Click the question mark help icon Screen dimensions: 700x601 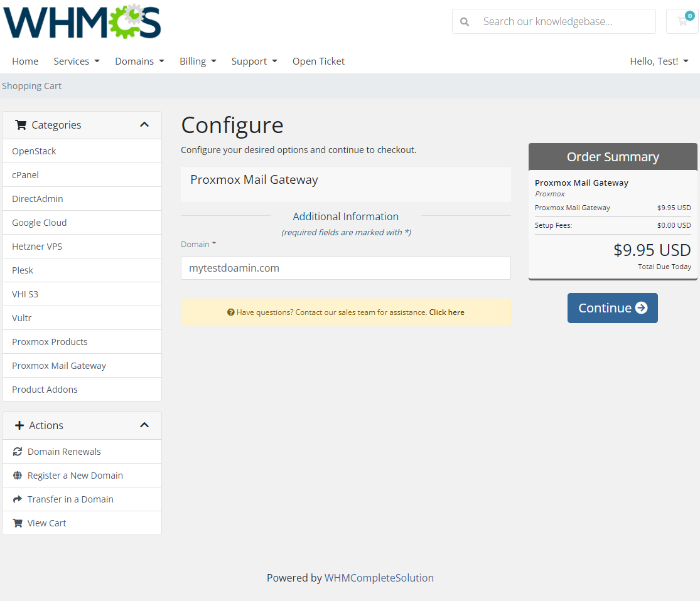(231, 312)
